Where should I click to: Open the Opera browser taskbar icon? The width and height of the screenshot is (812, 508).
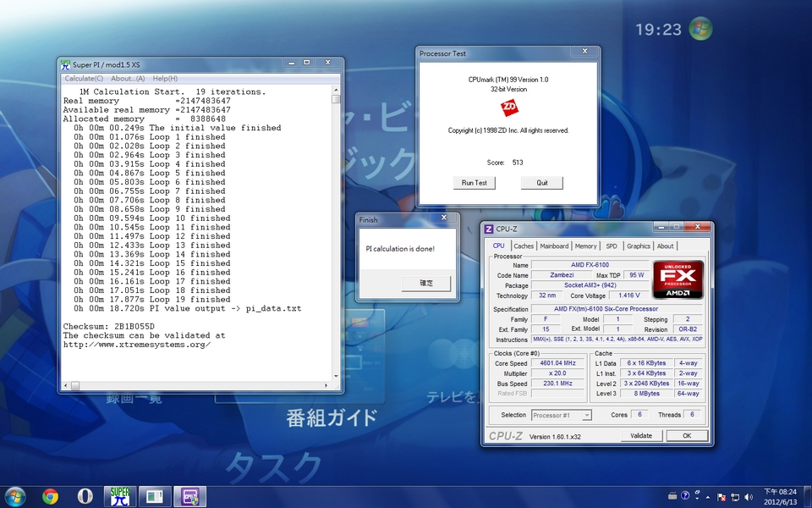85,497
